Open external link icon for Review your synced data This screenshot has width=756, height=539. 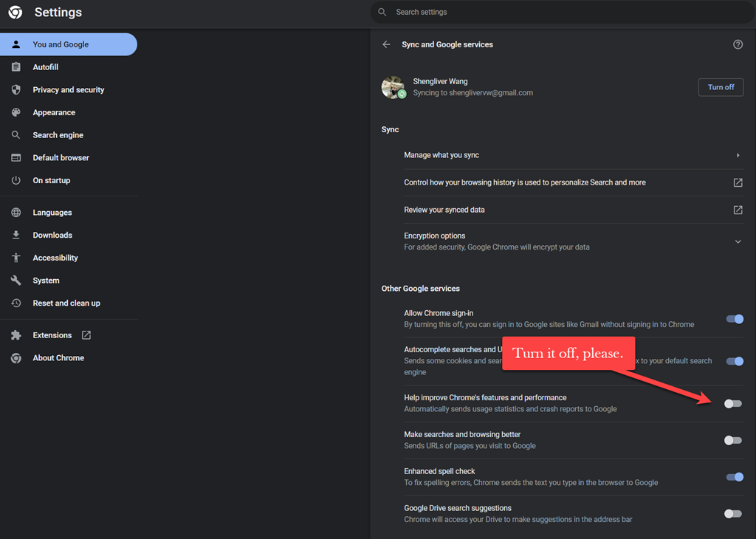738,210
